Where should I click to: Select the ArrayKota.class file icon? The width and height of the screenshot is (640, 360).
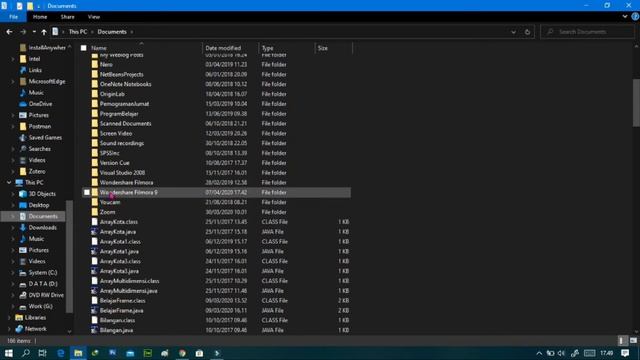coord(95,222)
